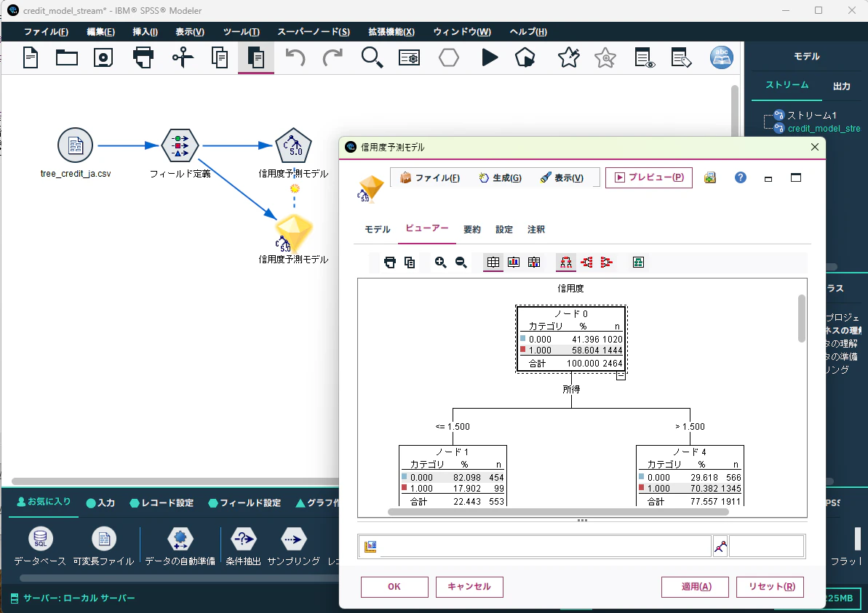Image resolution: width=868 pixels, height=613 pixels.
Task: Click the star with magnifier icon
Action: point(605,57)
